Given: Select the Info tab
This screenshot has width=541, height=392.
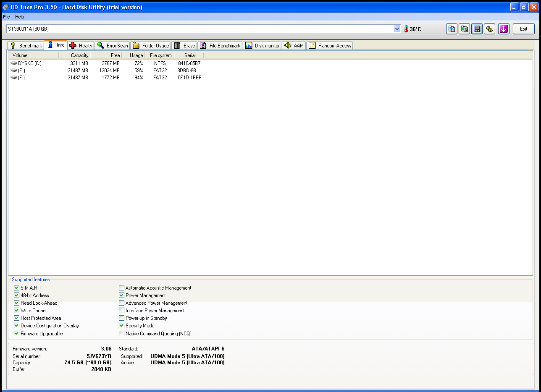Looking at the screenshot, I should (x=56, y=45).
